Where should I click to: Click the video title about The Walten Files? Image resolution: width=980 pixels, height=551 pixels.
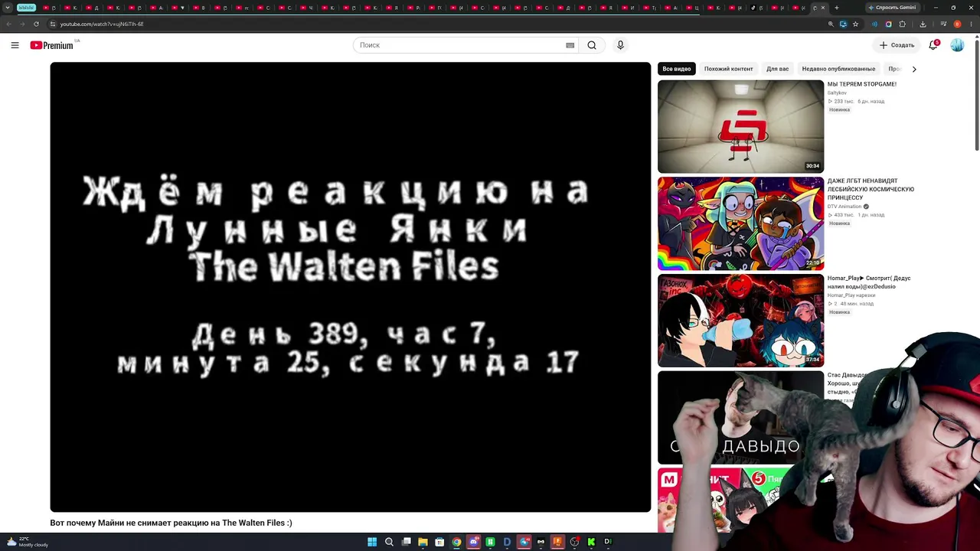171,523
